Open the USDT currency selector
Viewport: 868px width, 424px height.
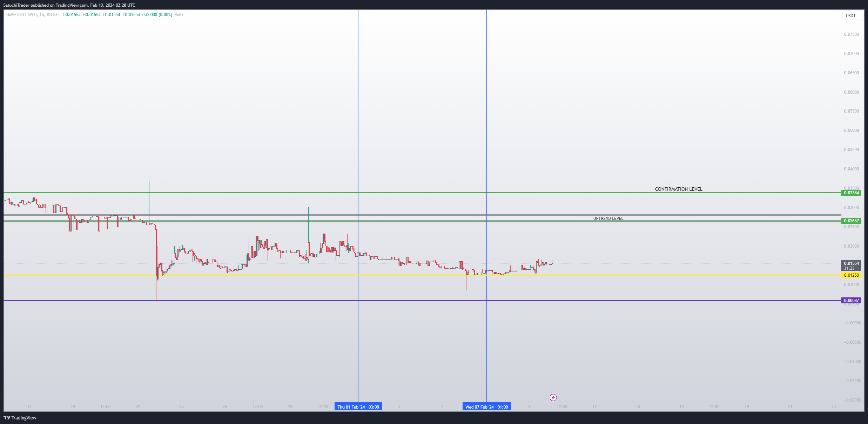[x=853, y=15]
